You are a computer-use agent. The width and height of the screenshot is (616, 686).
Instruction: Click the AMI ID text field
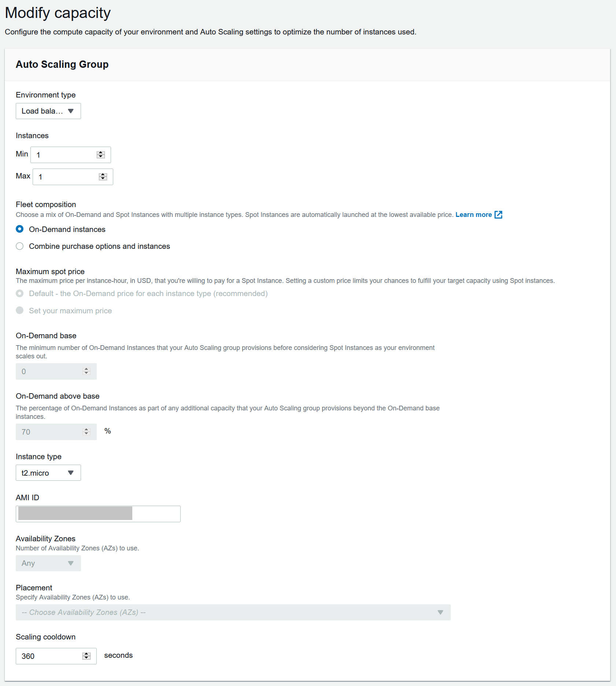pos(98,514)
